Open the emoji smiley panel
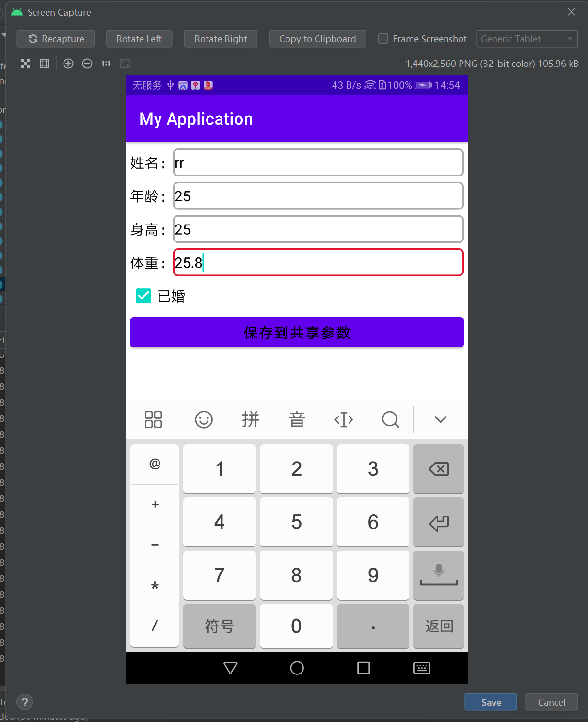Screen dimensions: 588x722 204,419
